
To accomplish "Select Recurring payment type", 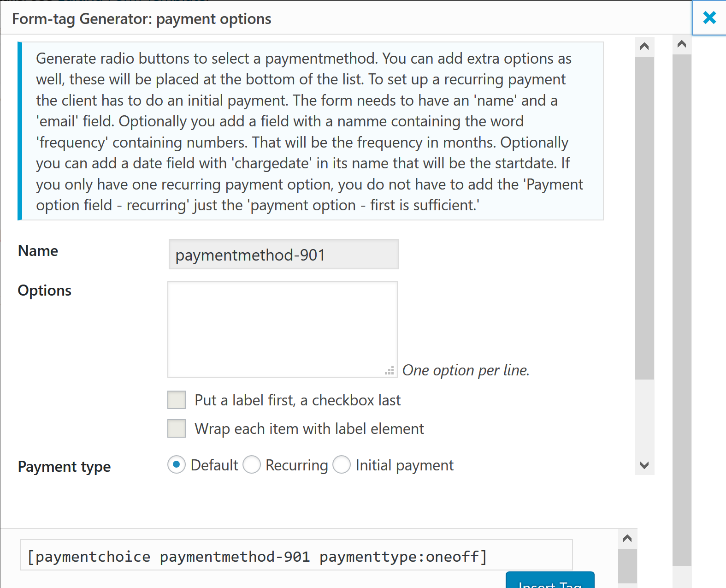I will 252,465.
